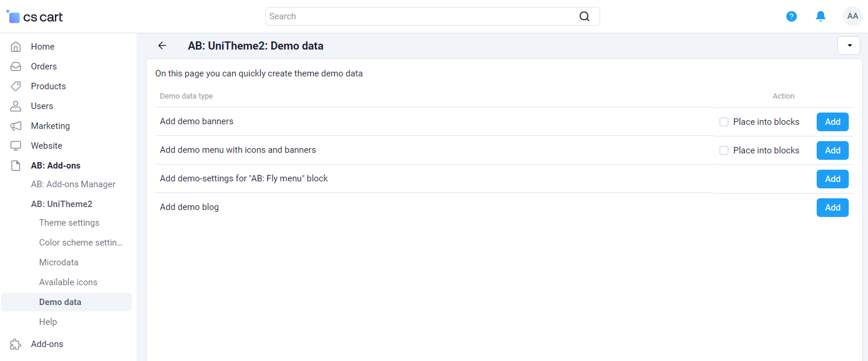
Task: Click the 'Place into blocks' label for banners
Action: tap(766, 122)
